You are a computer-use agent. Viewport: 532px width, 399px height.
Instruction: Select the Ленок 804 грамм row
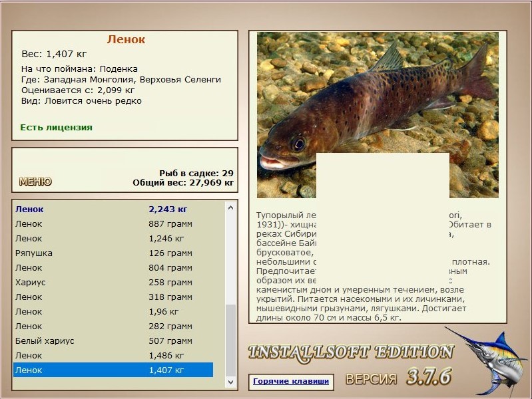[113, 267]
